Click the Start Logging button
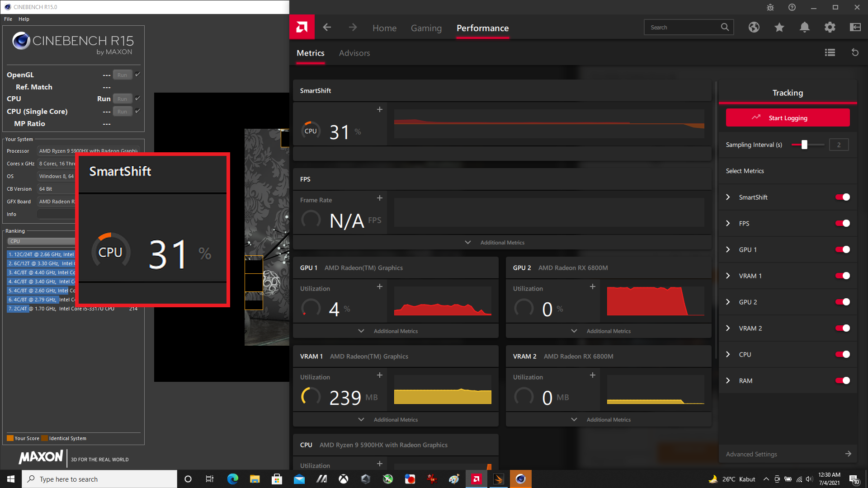868x488 pixels. pyautogui.click(x=788, y=118)
